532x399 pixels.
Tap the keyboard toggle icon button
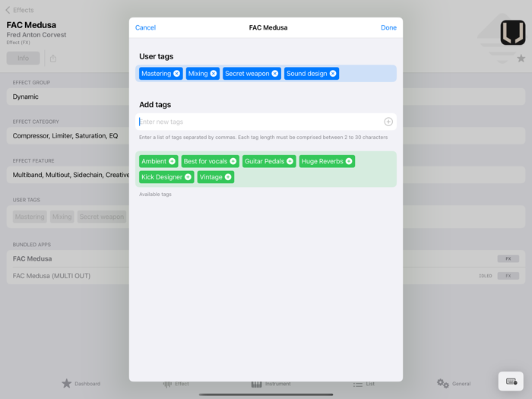click(511, 382)
